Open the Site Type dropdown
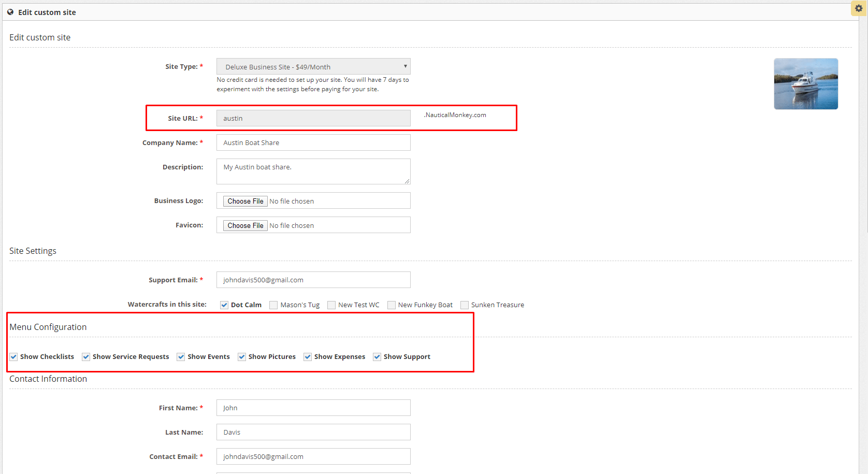 click(313, 67)
